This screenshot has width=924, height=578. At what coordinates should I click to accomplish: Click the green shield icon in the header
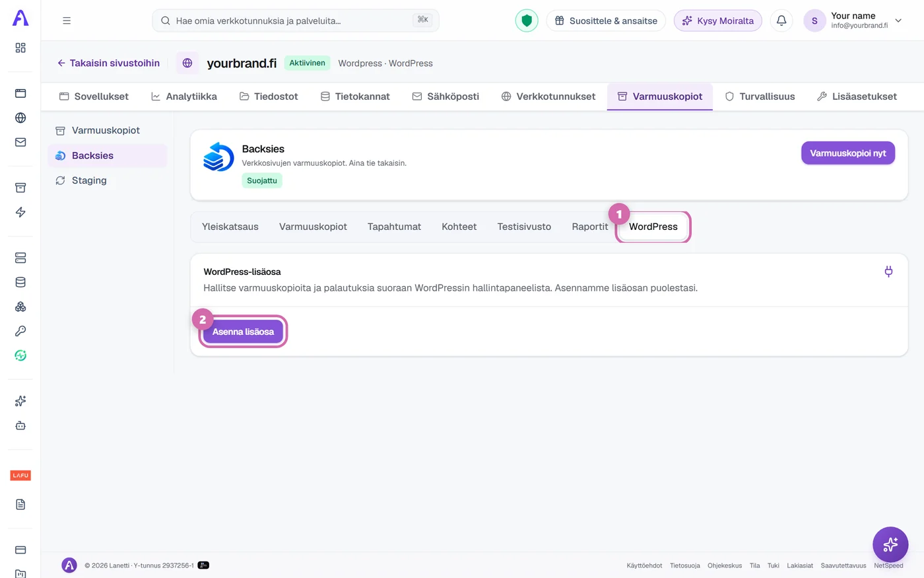527,20
